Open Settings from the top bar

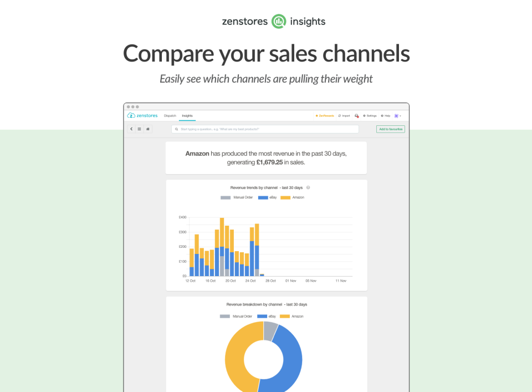[370, 116]
